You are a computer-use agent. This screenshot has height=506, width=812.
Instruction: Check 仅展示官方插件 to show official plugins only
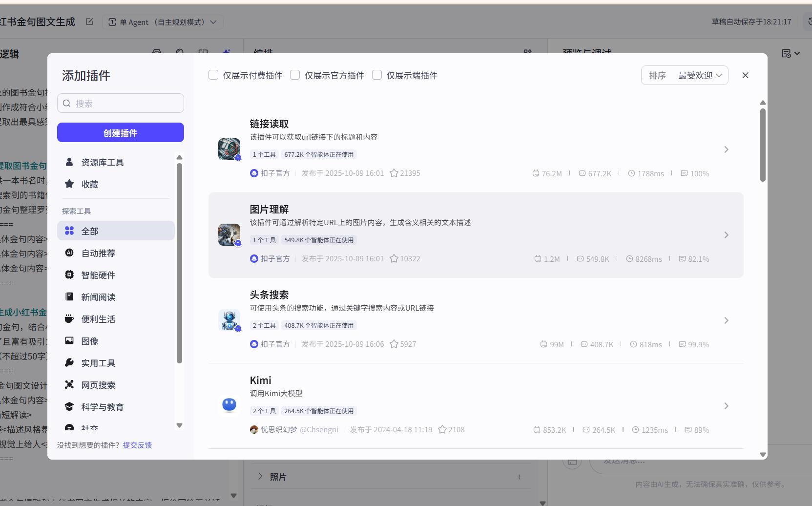[x=295, y=75]
